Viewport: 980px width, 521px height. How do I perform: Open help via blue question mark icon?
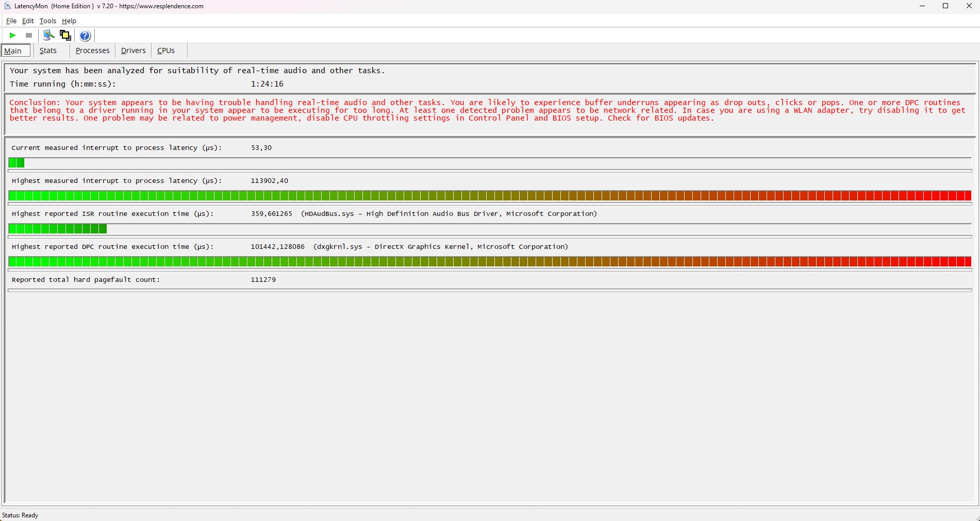pyautogui.click(x=85, y=36)
